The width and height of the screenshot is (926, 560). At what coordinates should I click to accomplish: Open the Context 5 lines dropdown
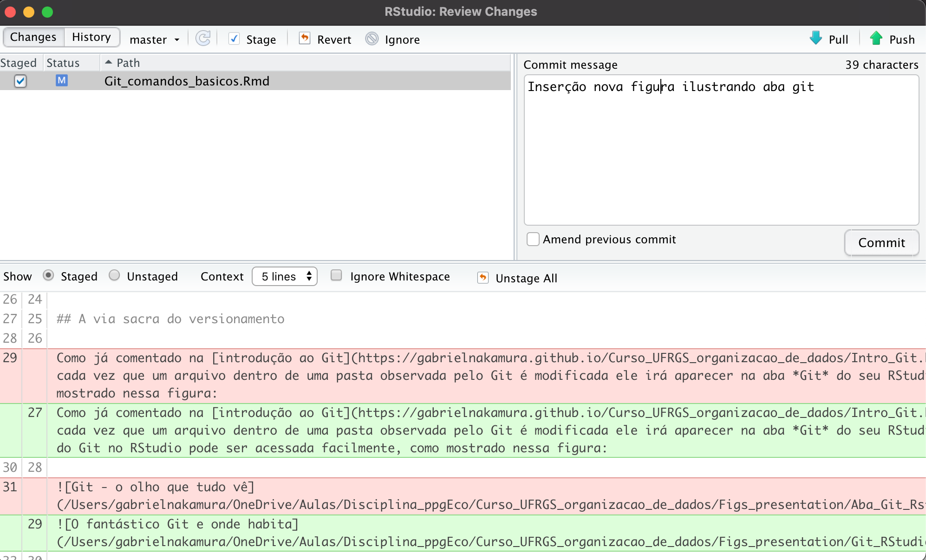coord(285,276)
